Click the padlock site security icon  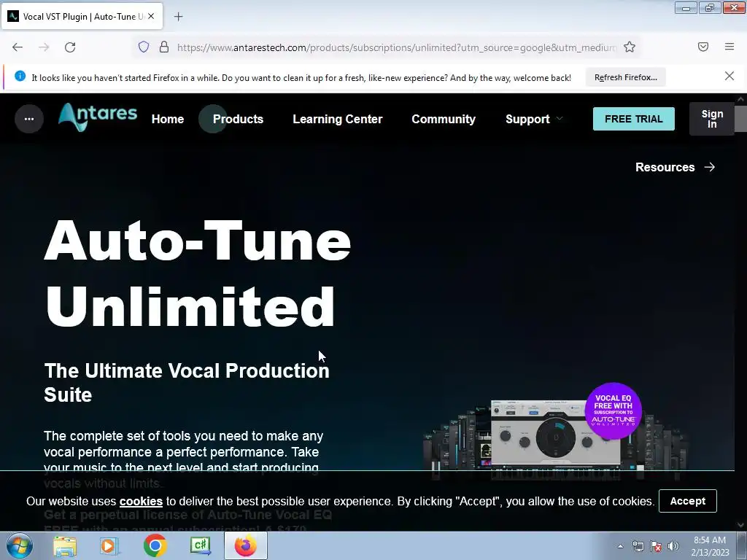tap(164, 47)
